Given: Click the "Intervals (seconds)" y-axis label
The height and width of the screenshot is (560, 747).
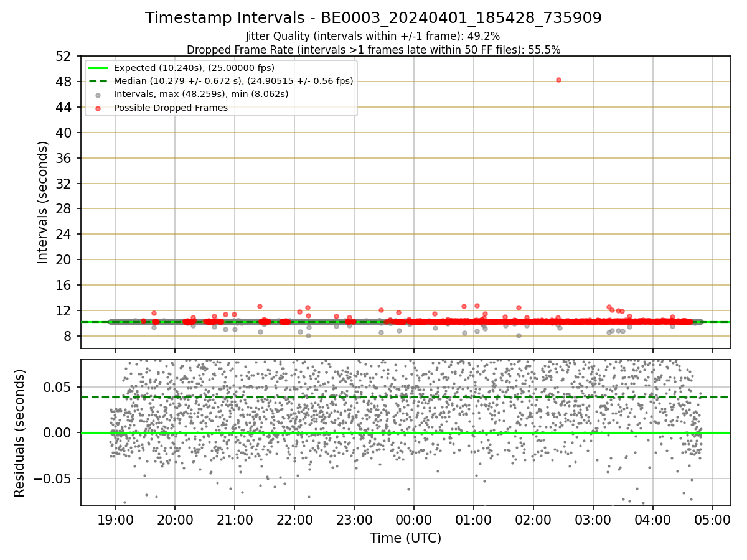Looking at the screenshot, I should pyautogui.click(x=43, y=202).
